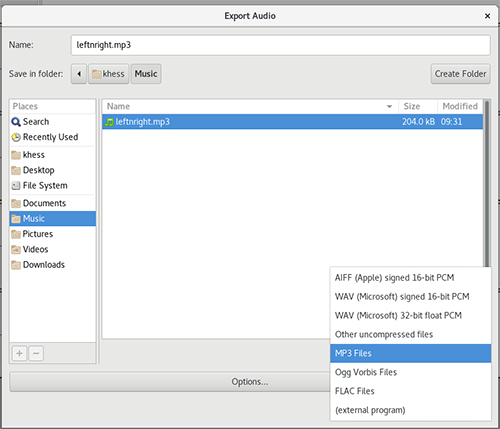The image size is (500, 429).
Task: Choose MP3 Files from the format list
Action: point(411,353)
